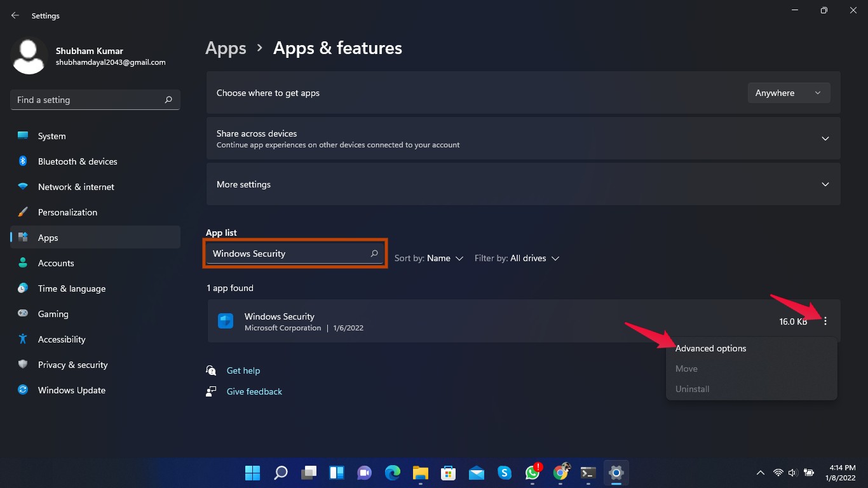Open Task View on the taskbar
The width and height of the screenshot is (868, 488).
tap(308, 473)
